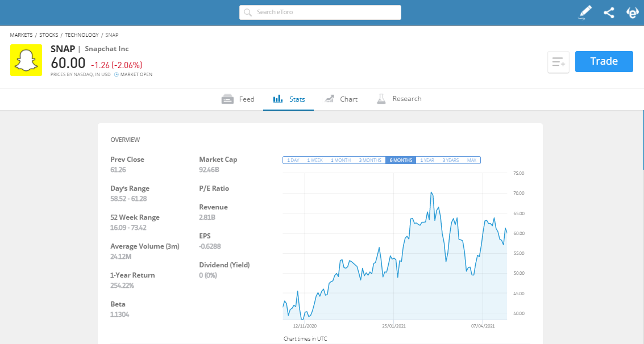
Task: Click Market Cap value 92.46B
Action: click(209, 170)
